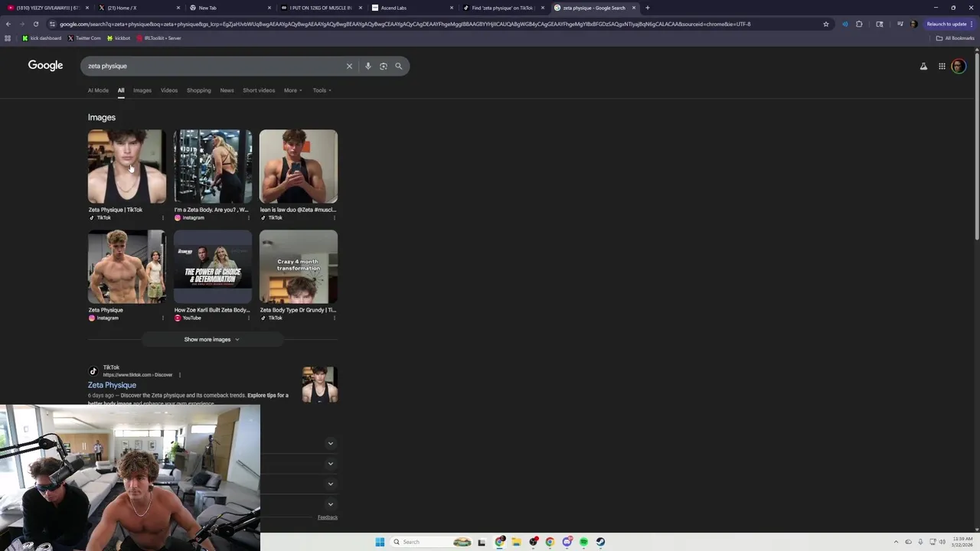Expand the More search filters dropdown

(292, 90)
